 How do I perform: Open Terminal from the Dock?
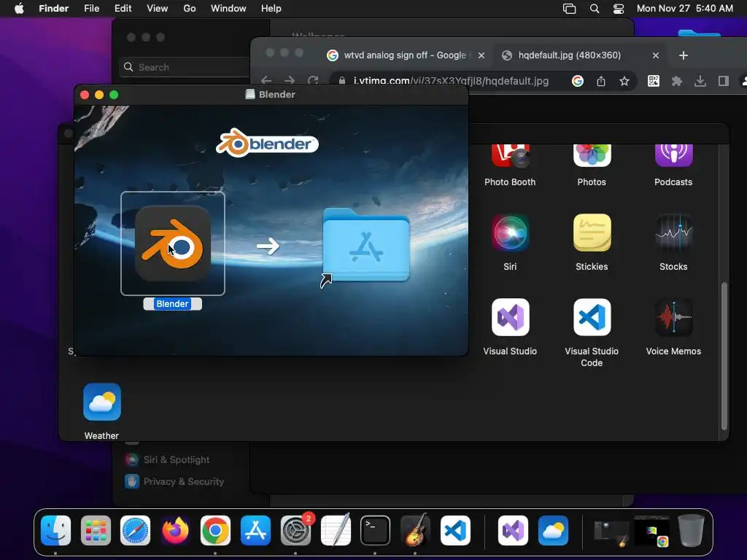click(375, 531)
